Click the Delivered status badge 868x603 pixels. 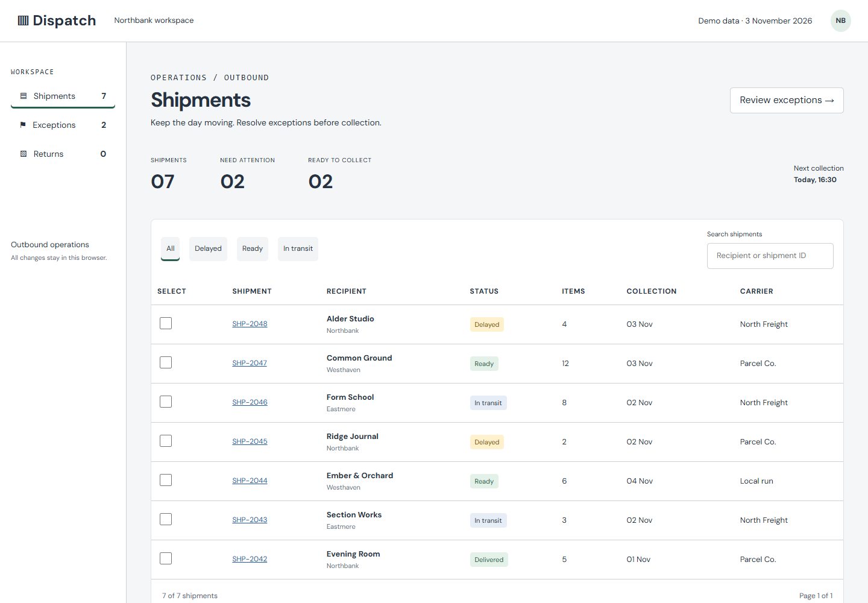[489, 560]
